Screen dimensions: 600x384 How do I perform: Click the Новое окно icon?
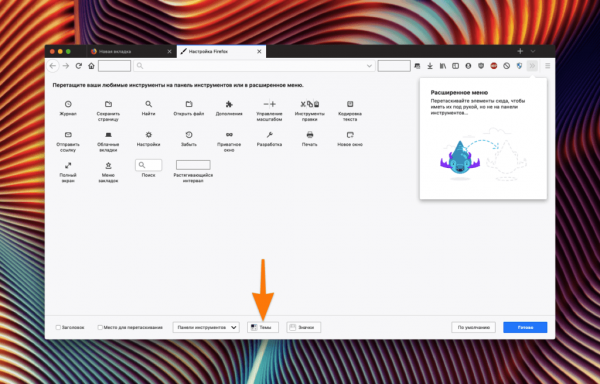pos(350,135)
